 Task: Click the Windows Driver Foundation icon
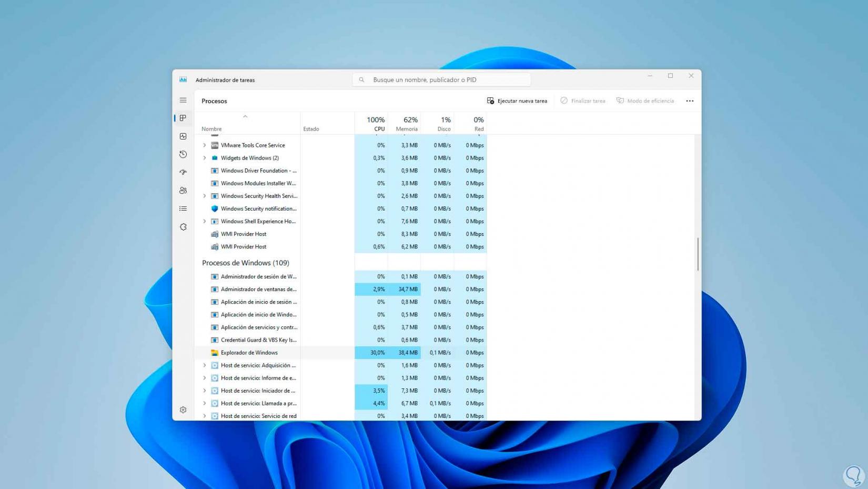pos(215,171)
